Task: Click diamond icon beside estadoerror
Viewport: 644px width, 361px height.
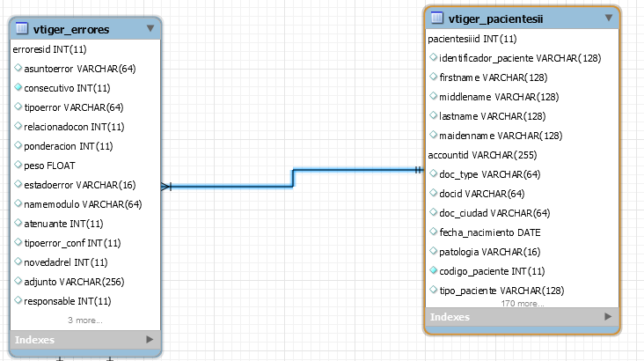Action: (18, 184)
